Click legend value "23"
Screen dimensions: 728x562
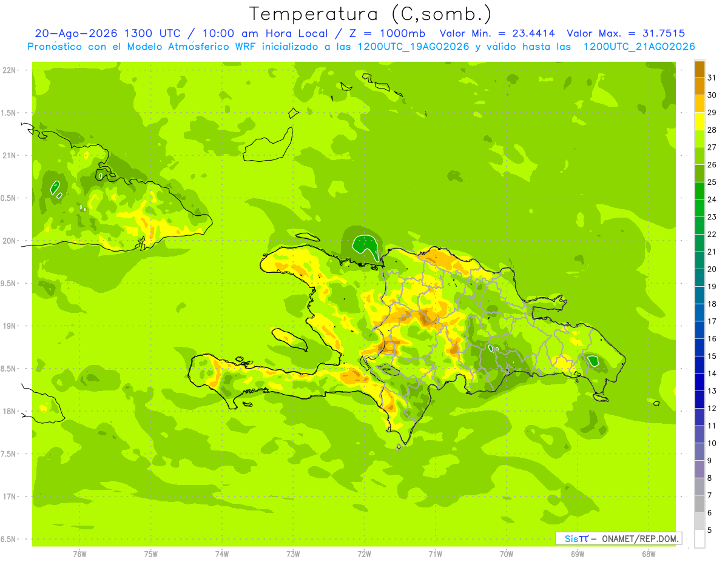point(712,217)
